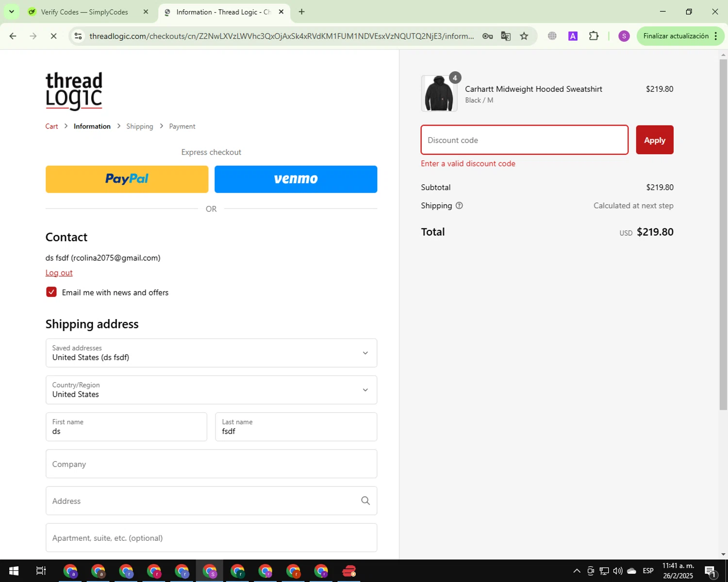Close the Verify Codes SimplyCodes tab

146,12
